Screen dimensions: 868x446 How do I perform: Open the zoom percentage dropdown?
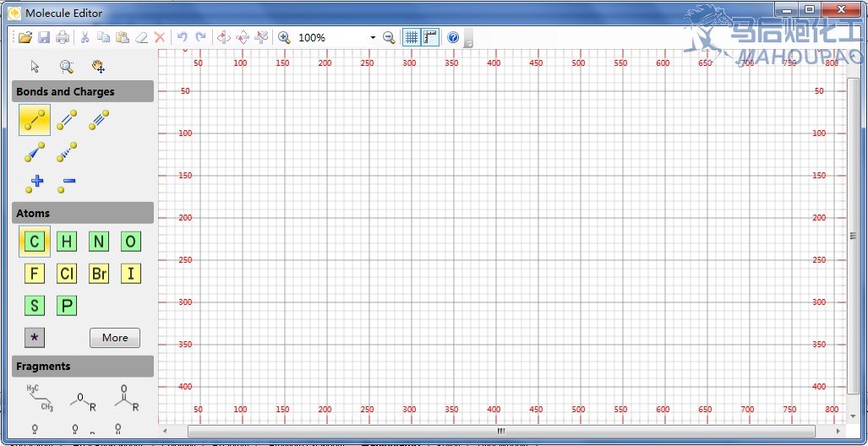[373, 38]
